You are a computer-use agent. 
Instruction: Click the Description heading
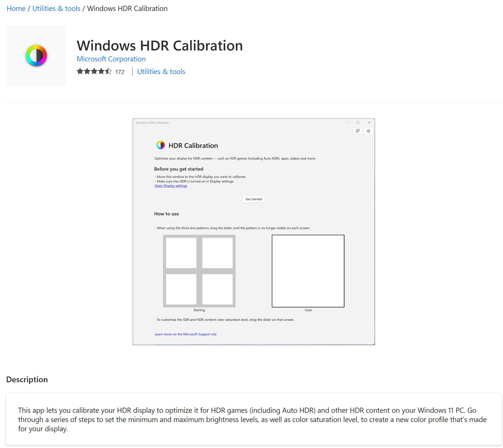point(27,379)
